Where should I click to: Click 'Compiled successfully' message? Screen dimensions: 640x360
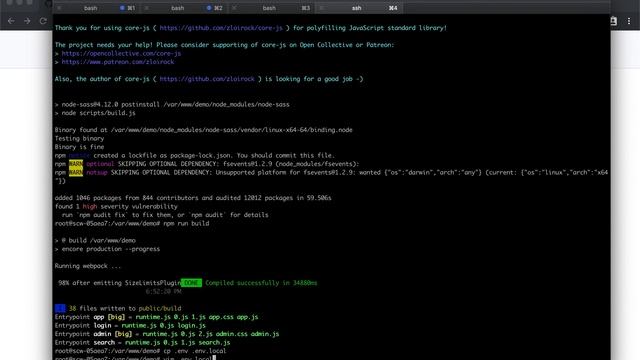coord(261,283)
